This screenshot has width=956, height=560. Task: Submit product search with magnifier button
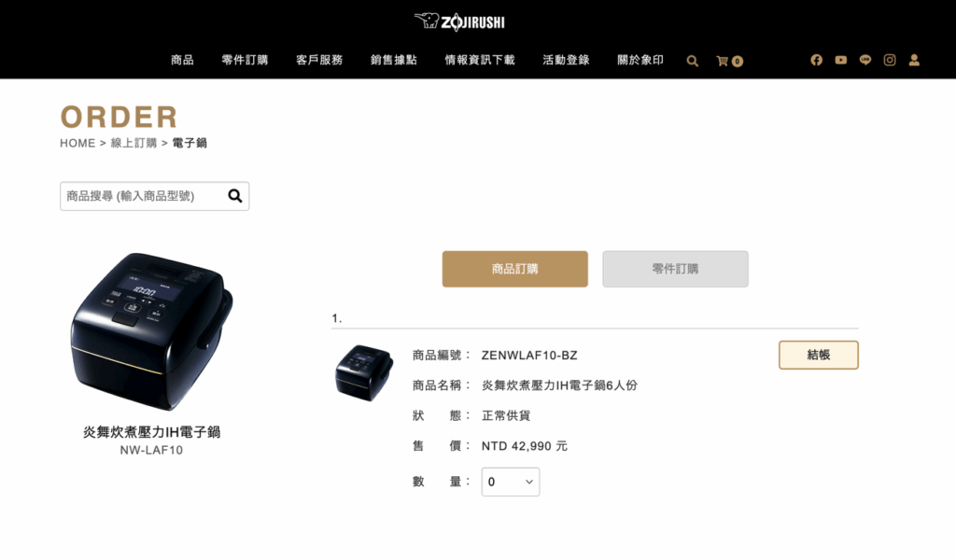click(x=235, y=196)
